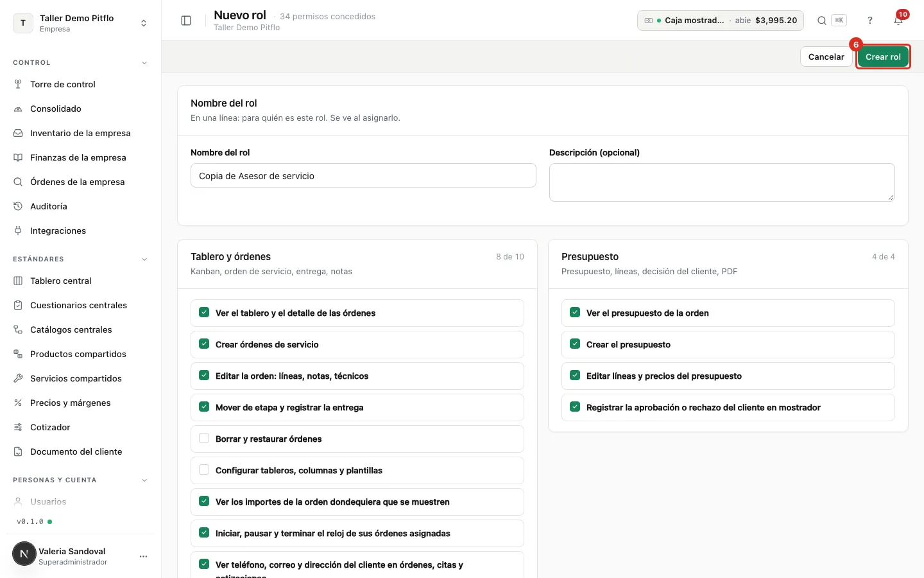Viewport: 924px width, 578px height.
Task: Click the Cuestionarios centrales icon
Action: pyautogui.click(x=18, y=305)
